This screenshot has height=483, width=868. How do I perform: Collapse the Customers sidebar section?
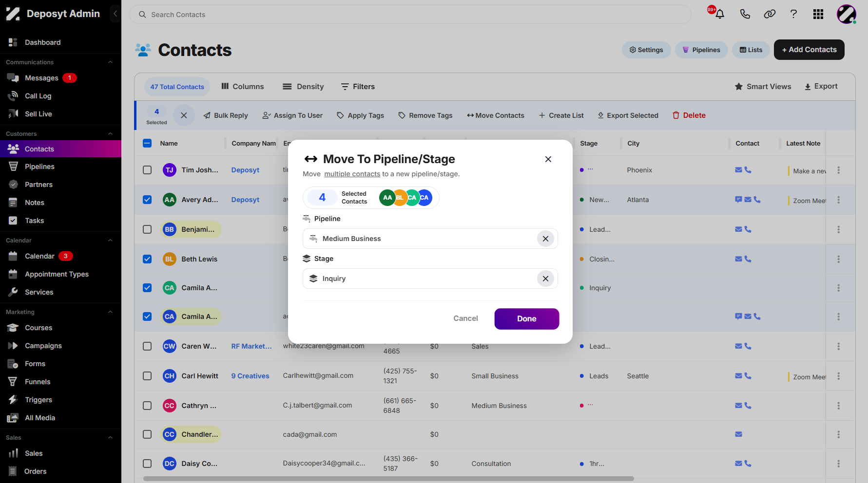(110, 134)
